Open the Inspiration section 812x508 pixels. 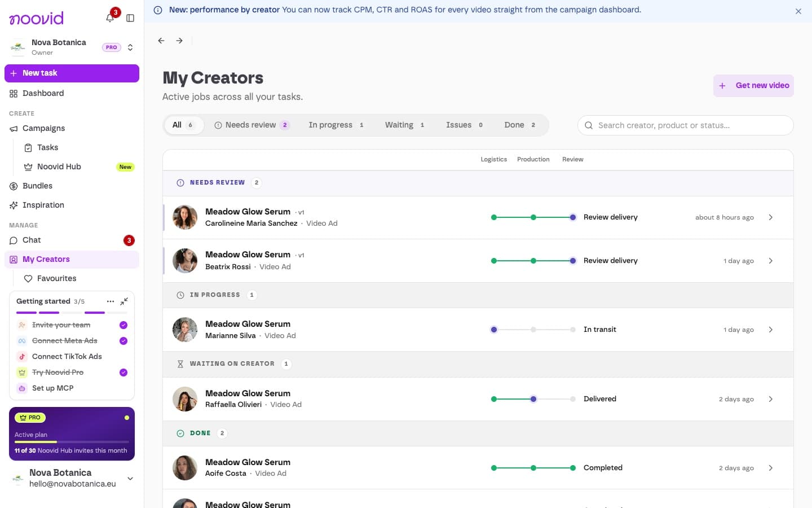pos(72,205)
